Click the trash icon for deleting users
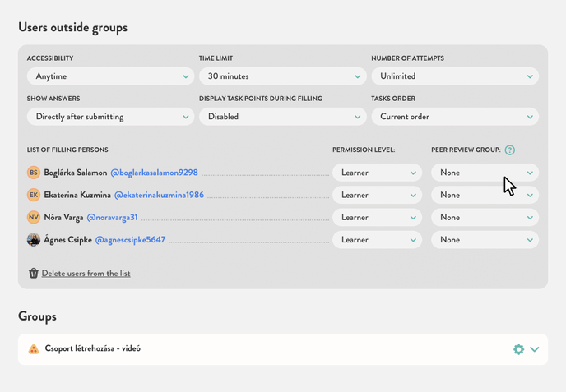 pyautogui.click(x=34, y=274)
